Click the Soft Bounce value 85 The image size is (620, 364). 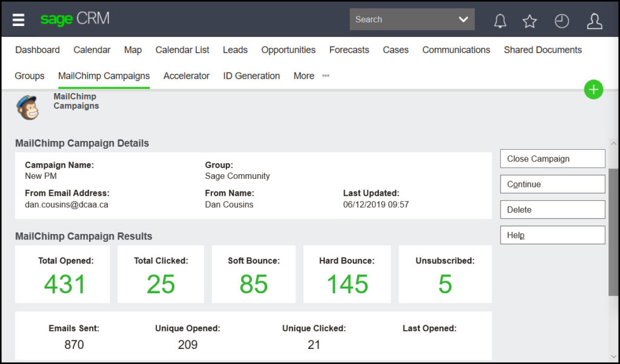pyautogui.click(x=254, y=284)
